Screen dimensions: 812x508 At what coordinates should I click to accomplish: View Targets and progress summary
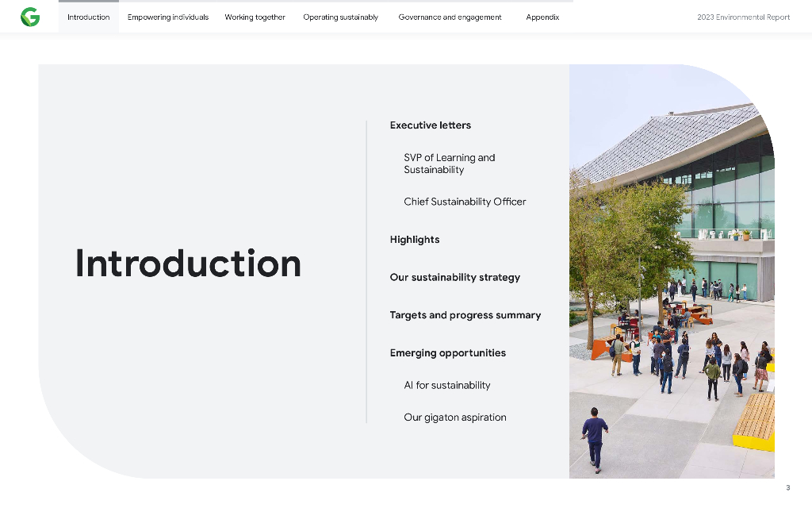click(x=465, y=315)
